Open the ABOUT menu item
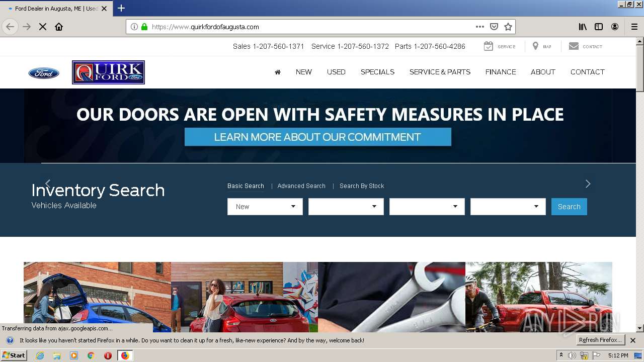The width and height of the screenshot is (644, 362). point(543,72)
